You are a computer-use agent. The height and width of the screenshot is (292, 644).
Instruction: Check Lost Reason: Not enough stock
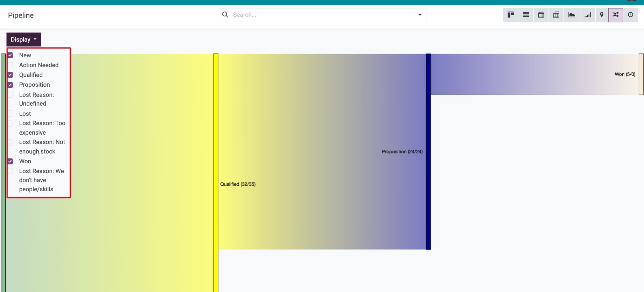pyautogui.click(x=10, y=142)
